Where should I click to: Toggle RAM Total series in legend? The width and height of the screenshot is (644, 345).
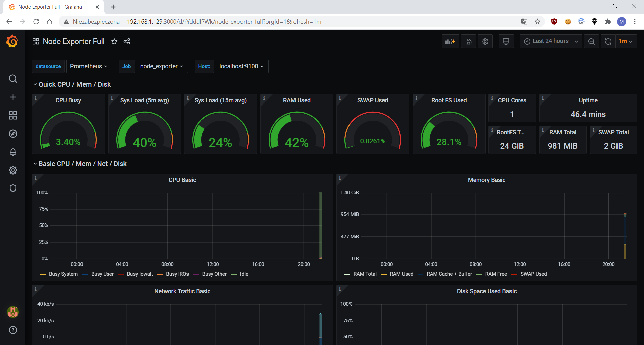coord(365,274)
